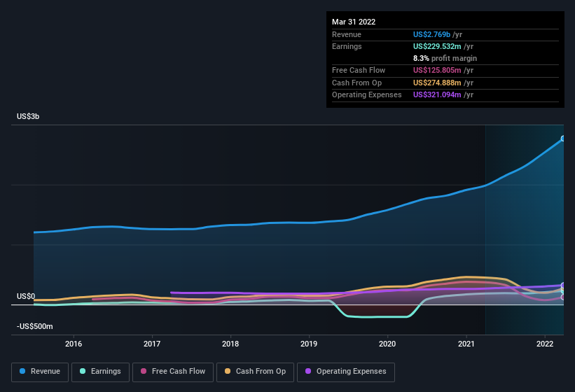Click the 2016 x-axis label
This screenshot has width=575, height=392.
(74, 344)
